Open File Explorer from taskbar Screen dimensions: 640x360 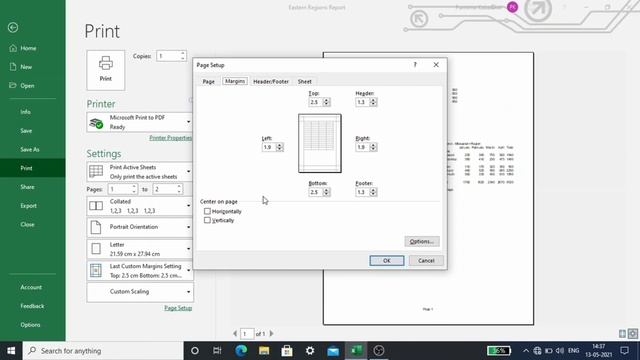point(264,351)
